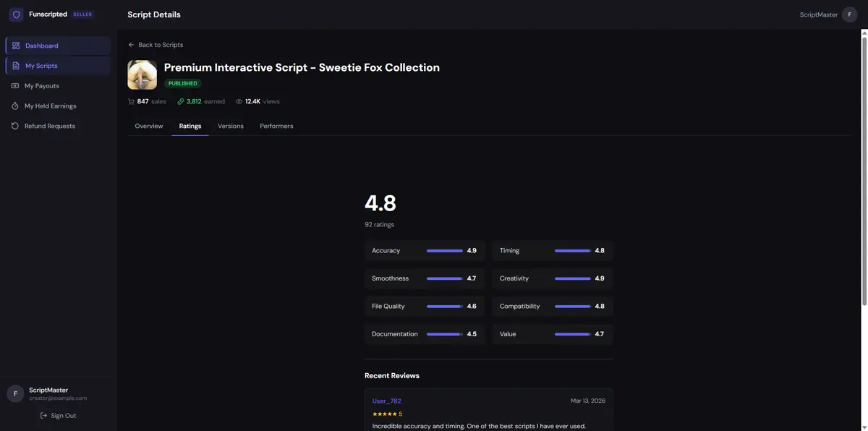Click the views eye icon
The height and width of the screenshot is (431, 868).
pos(239,101)
